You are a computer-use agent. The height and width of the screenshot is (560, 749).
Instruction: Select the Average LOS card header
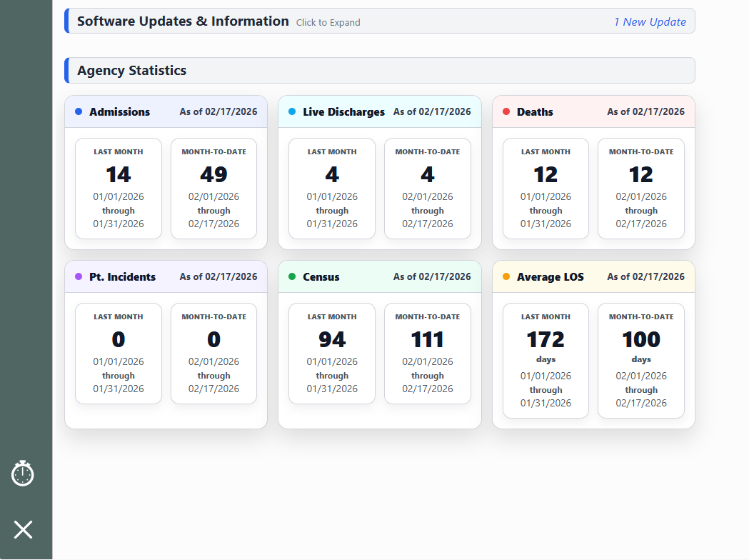[593, 276]
